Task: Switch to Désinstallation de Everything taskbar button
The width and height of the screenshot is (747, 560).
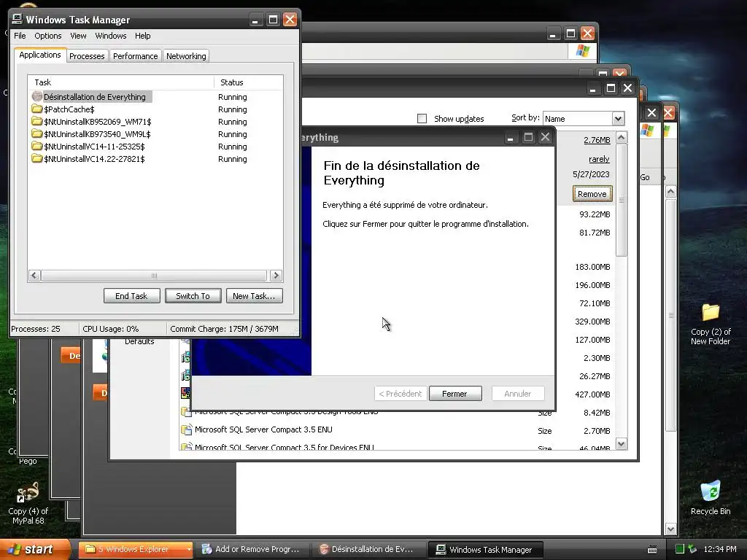Action: 368,549
